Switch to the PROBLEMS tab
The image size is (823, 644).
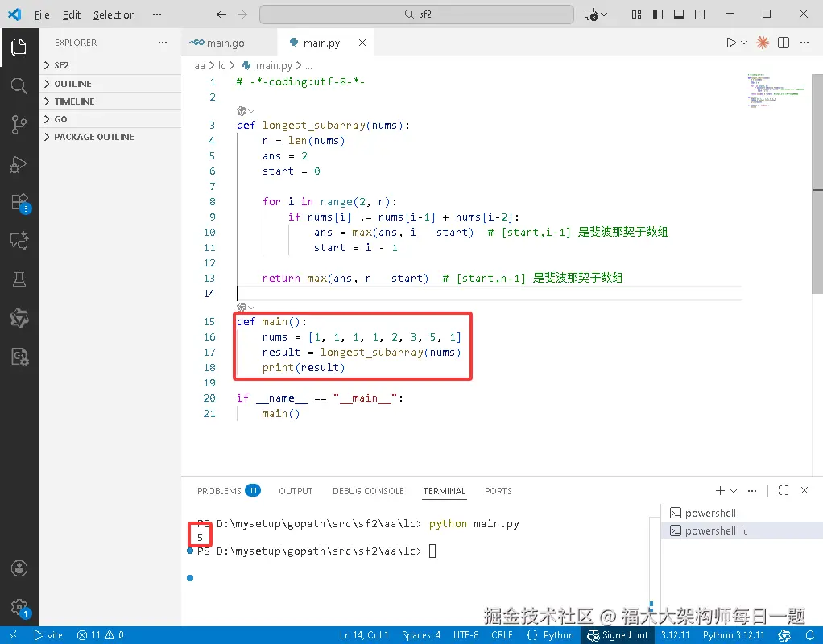(229, 491)
